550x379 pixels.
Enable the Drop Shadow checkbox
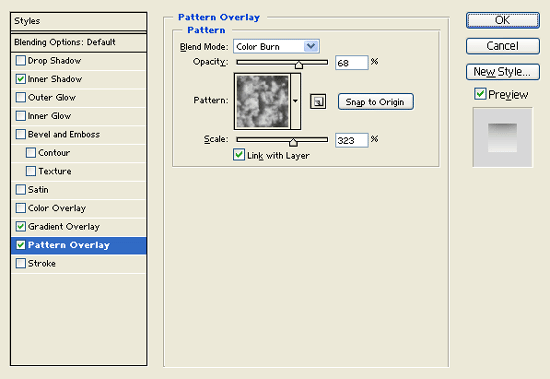click(21, 61)
